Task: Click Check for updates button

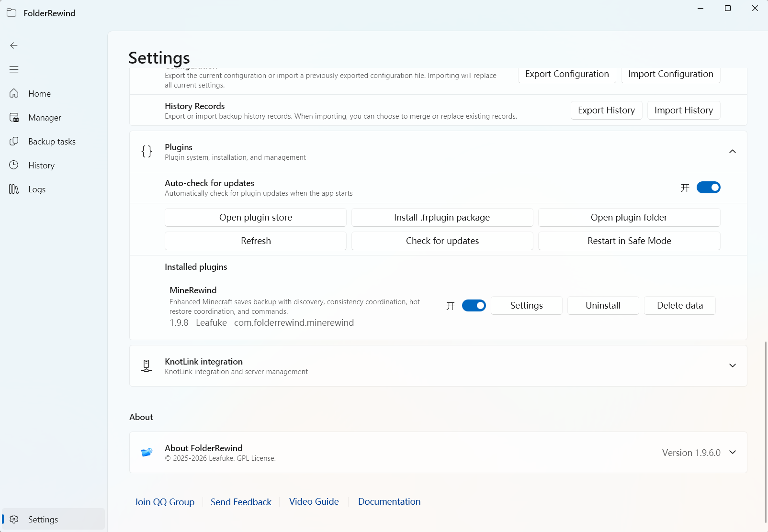Action: (x=442, y=241)
